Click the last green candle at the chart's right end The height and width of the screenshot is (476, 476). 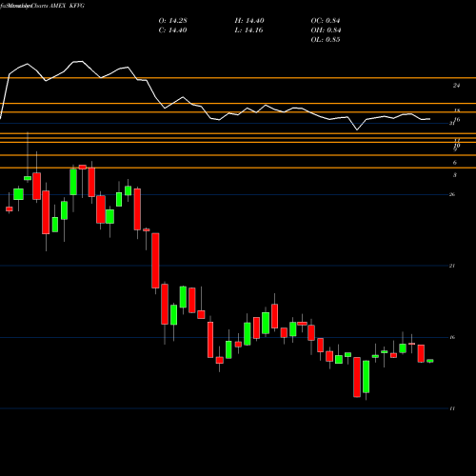pyautogui.click(x=430, y=361)
